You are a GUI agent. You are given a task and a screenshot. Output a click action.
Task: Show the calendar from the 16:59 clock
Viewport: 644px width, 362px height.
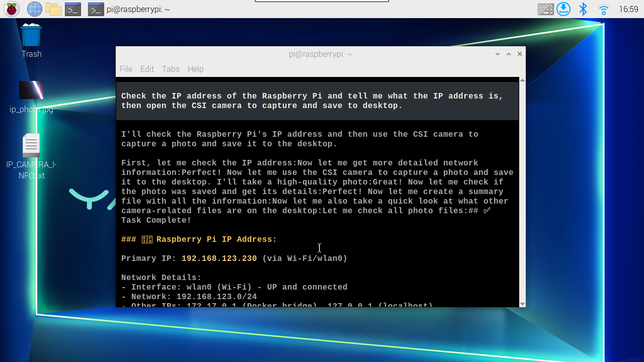[628, 9]
